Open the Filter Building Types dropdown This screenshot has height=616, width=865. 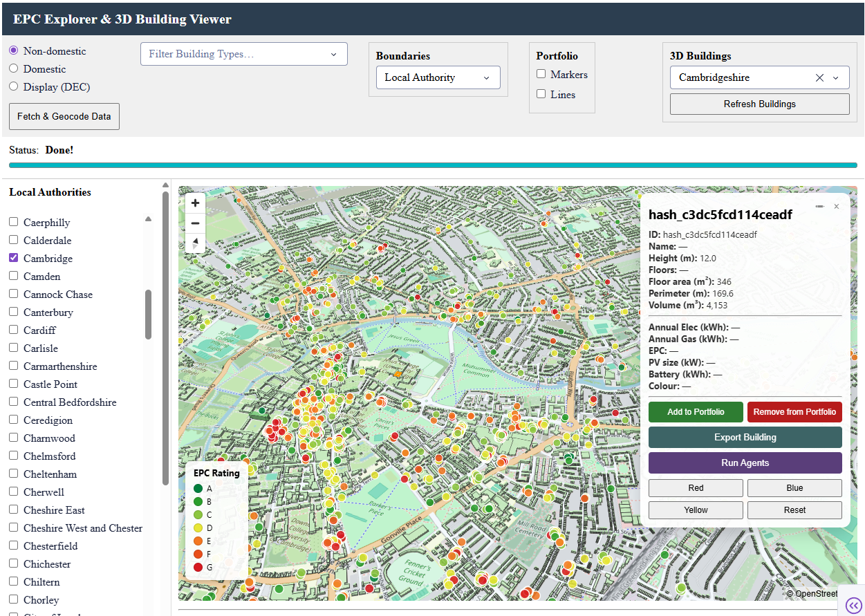[243, 54]
